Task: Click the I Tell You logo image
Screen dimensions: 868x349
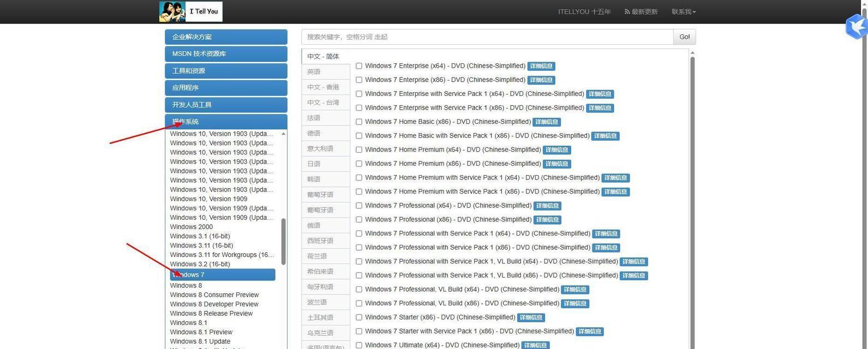Action: click(x=190, y=11)
